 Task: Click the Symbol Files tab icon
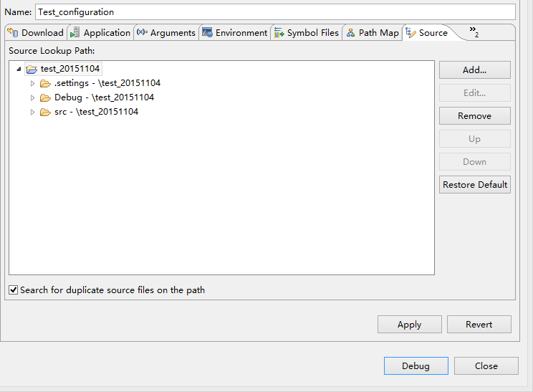point(279,32)
